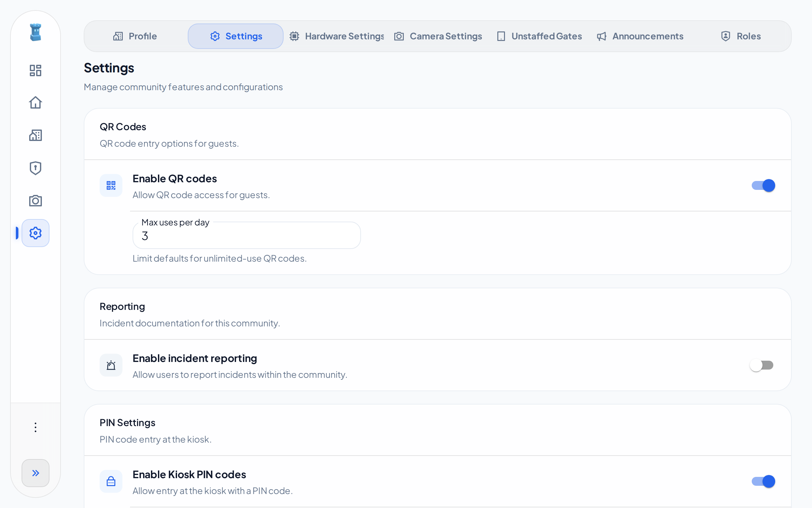Click the QR code icon beside Enable QR codes
Viewport: 812px width, 508px height.
coord(111,185)
